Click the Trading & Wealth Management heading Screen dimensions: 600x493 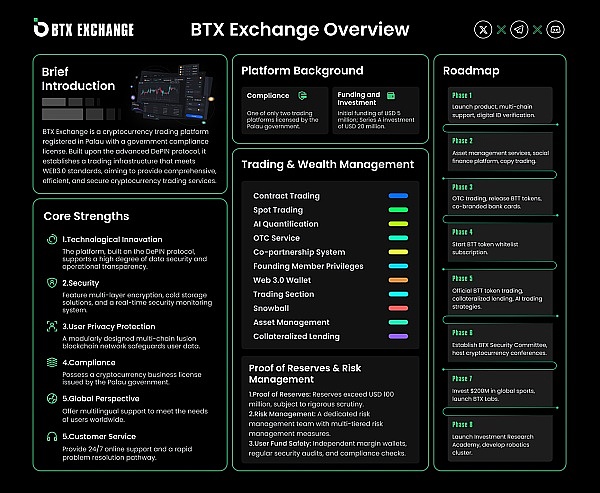328,165
